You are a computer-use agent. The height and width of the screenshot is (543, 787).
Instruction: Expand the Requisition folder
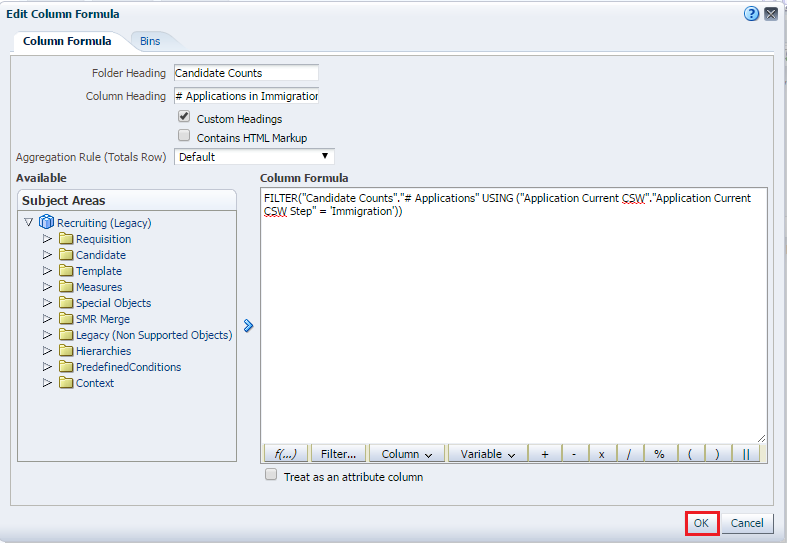pos(47,238)
